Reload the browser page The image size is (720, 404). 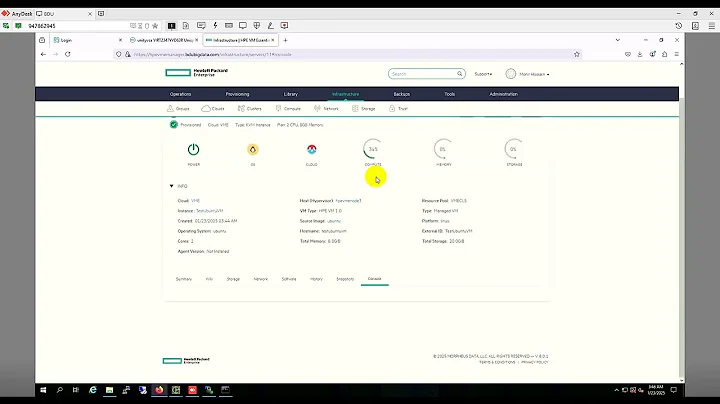pos(68,54)
